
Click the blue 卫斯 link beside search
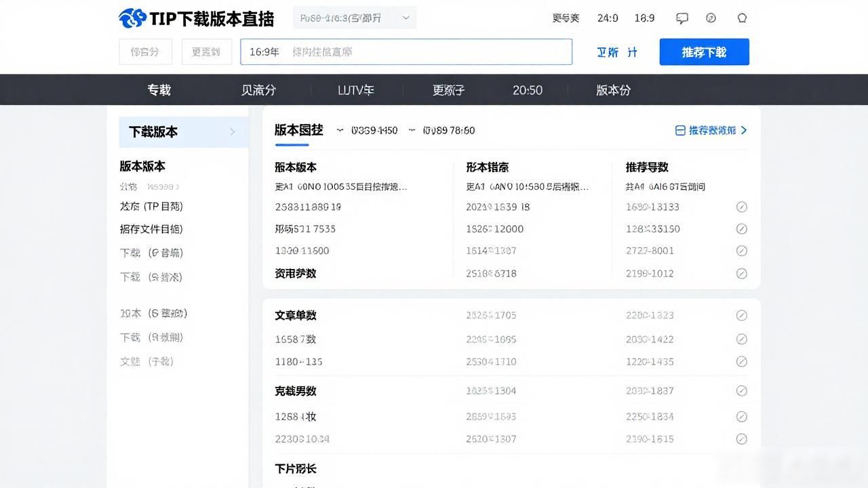608,52
